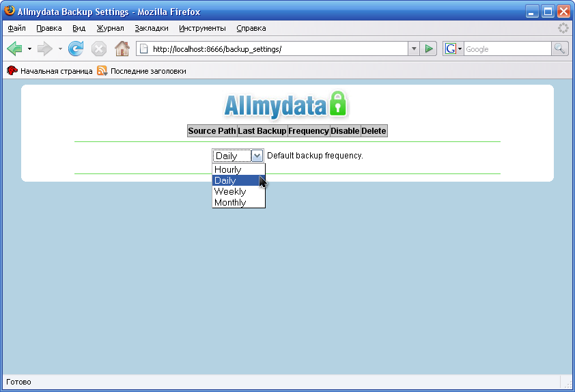The image size is (575, 392).
Task: Minimize the Firefox window
Action: point(532,12)
